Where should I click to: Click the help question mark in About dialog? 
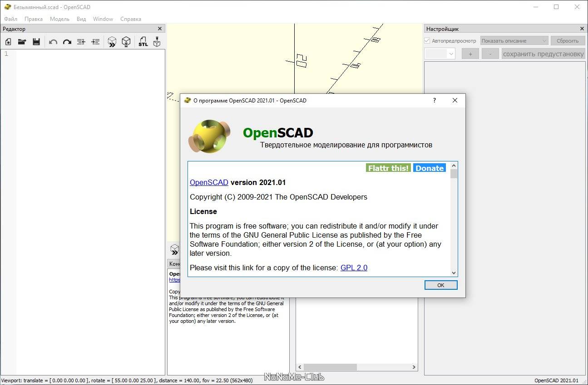click(x=434, y=100)
